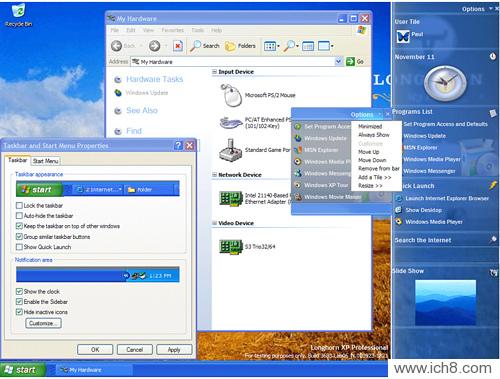The width and height of the screenshot is (500, 379).
Task: Click the Windows Update link in task pane
Action: coord(147,93)
